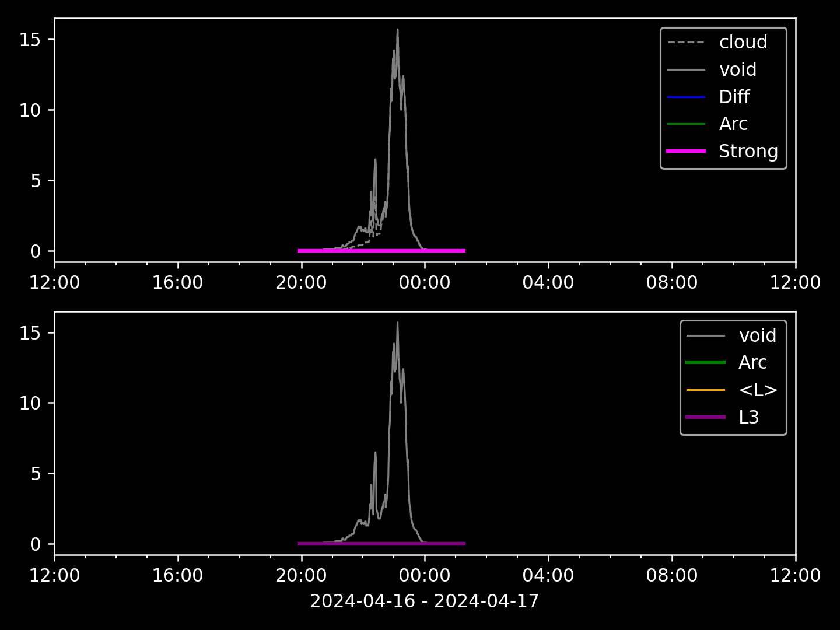
Task: Click top plot x-axis label 20:00
Action: pyautogui.click(x=301, y=283)
